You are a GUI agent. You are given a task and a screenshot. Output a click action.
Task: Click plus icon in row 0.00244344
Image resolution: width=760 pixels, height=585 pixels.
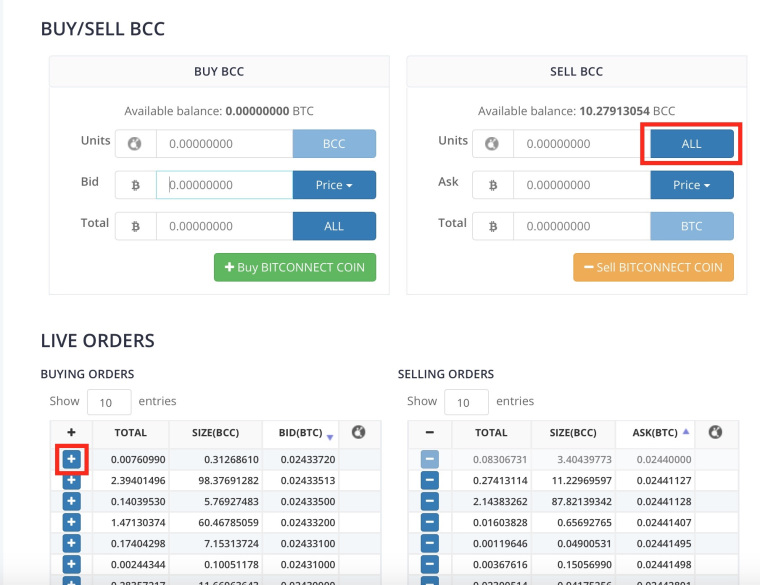coord(71,564)
